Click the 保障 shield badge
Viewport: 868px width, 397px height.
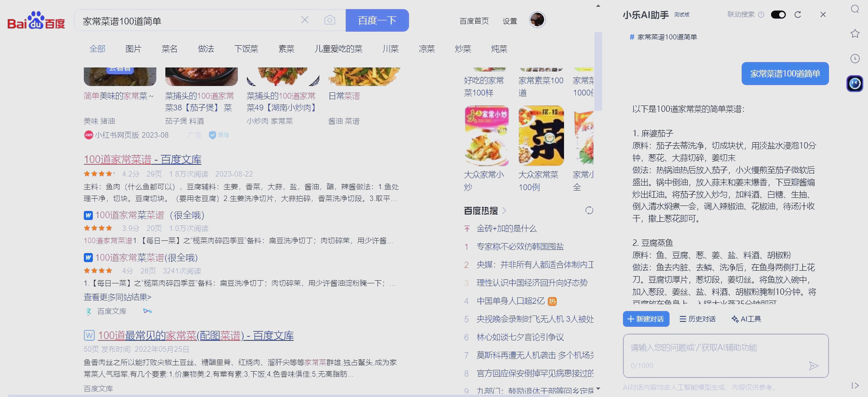tap(219, 135)
